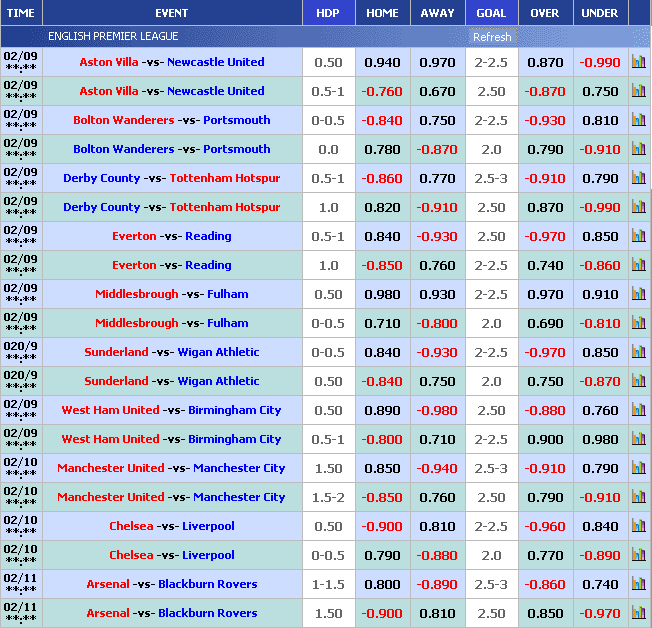
Task: View chart icon for Everton 0.5-1 handicap row
Action: [638, 236]
